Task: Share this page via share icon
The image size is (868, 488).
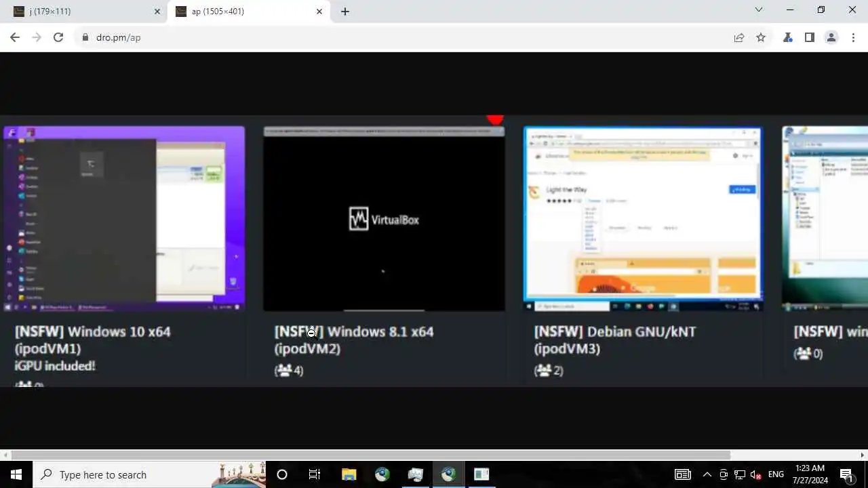Action: coord(739,37)
